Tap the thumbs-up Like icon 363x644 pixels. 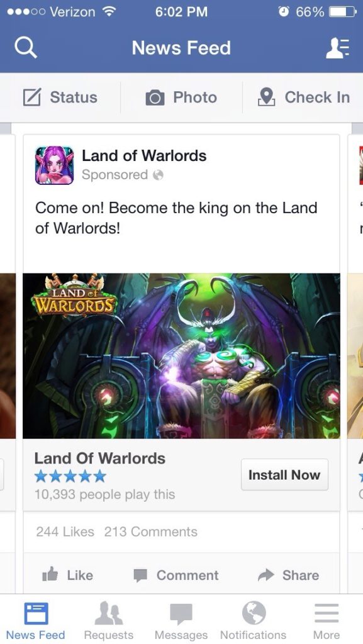coord(50,575)
